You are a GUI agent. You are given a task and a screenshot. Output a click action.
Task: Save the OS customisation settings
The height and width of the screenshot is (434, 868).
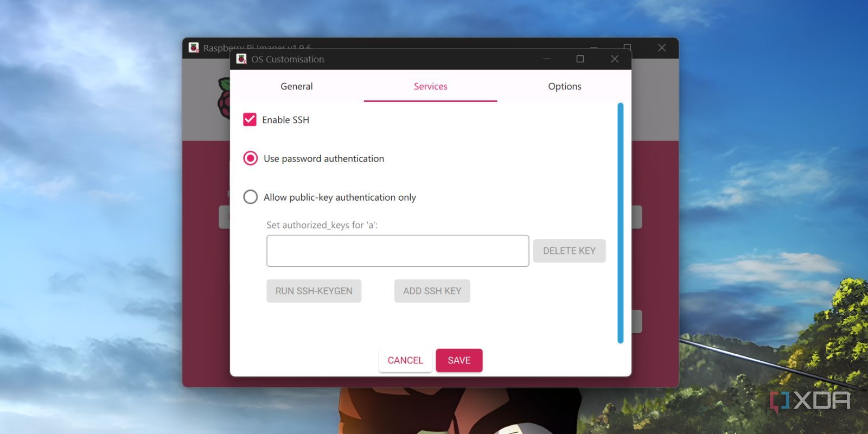pyautogui.click(x=459, y=360)
